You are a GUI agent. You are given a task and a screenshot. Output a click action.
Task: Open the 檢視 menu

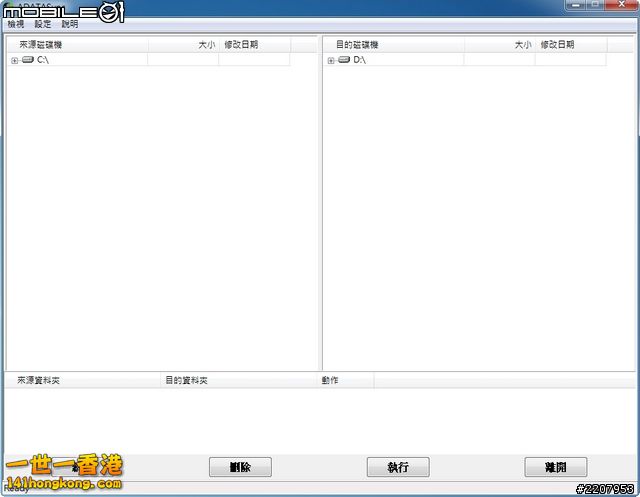[x=17, y=24]
